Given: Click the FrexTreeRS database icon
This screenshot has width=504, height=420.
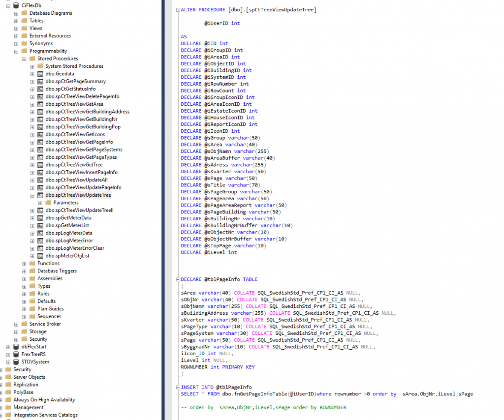Looking at the screenshot, I should [16, 354].
